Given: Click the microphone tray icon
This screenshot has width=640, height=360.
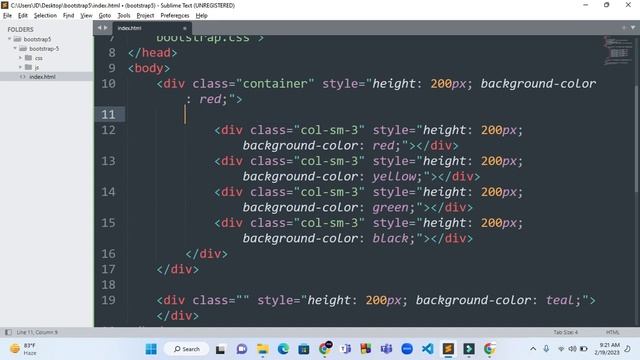Looking at the screenshot, I should [546, 349].
